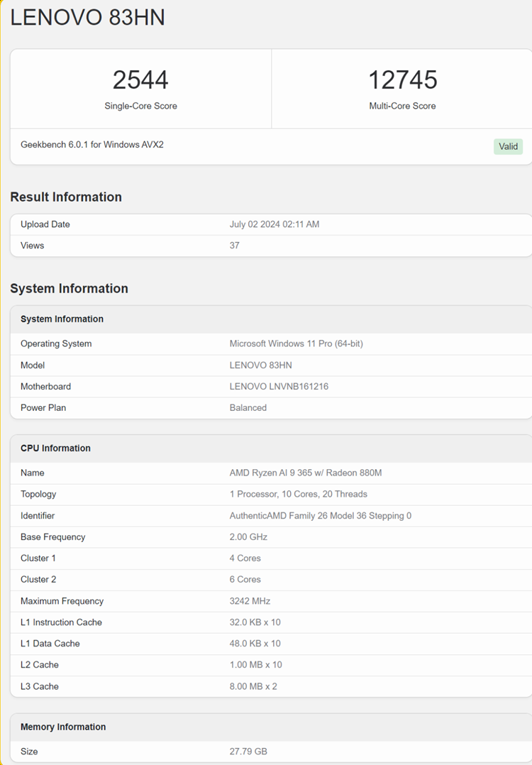Select motherboard value LENOVO LNVNB161216

[x=279, y=386]
